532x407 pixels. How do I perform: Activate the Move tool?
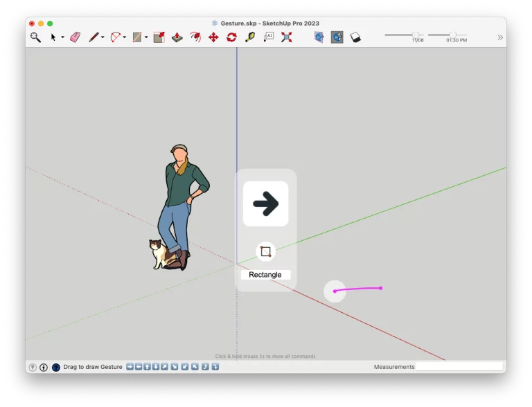(x=213, y=37)
